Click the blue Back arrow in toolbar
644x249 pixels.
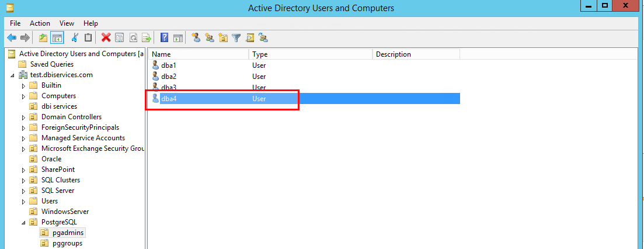[12, 38]
